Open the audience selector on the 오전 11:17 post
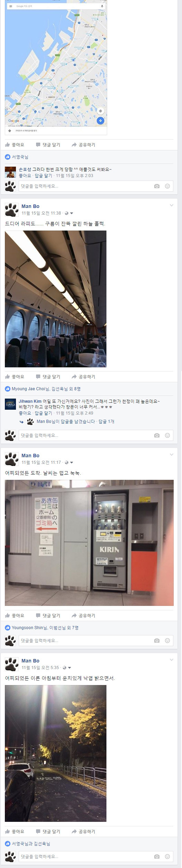182x868 pixels. (69, 462)
